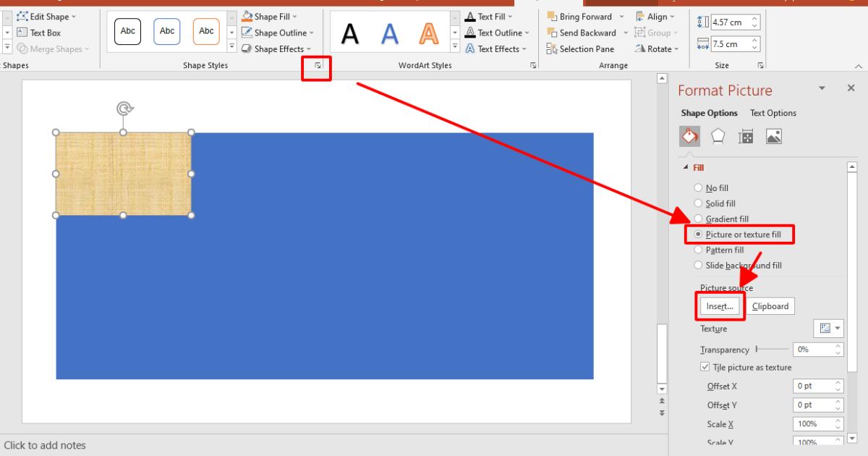This screenshot has height=456, width=868.
Task: Select the Size & Properties icon
Action: click(746, 136)
